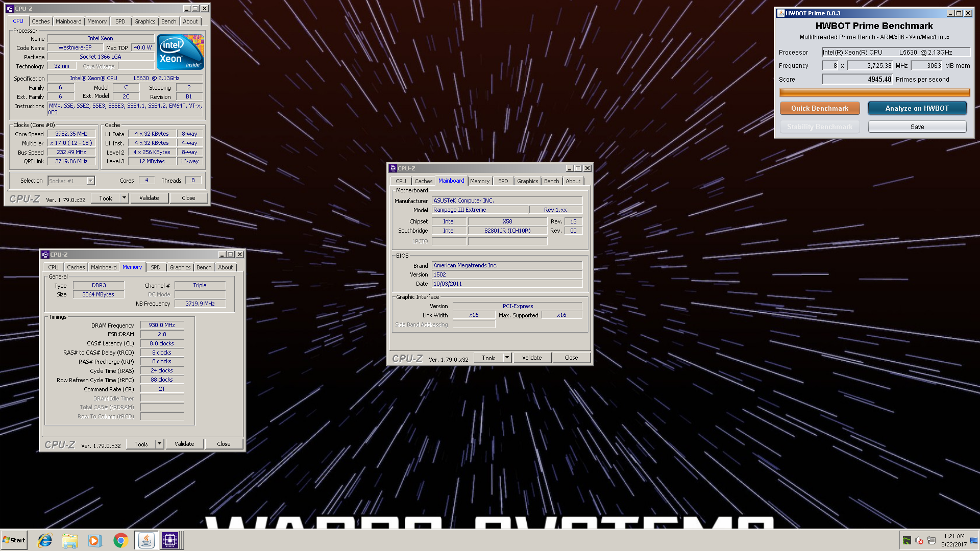The width and height of the screenshot is (980, 551).
Task: Click the Start button
Action: tap(14, 540)
